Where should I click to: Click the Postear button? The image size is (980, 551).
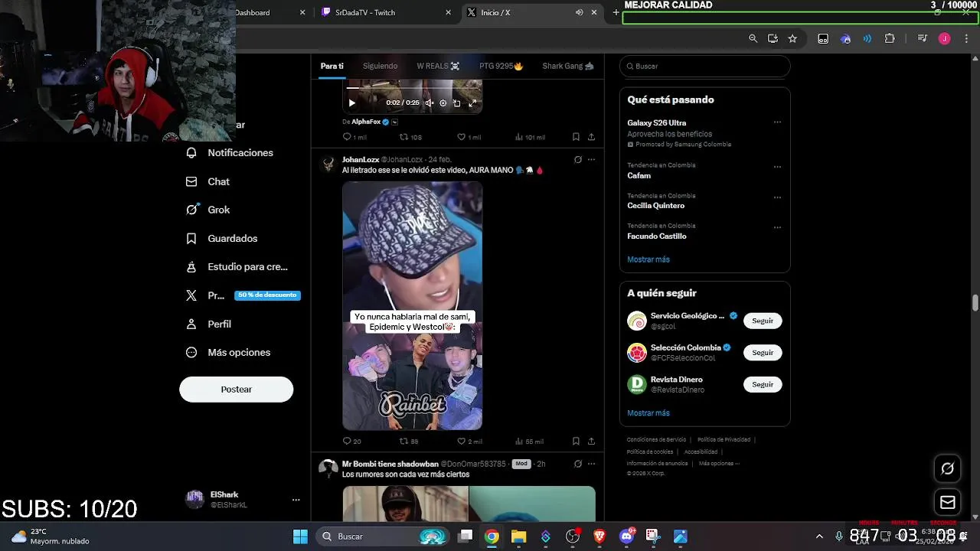coord(236,390)
